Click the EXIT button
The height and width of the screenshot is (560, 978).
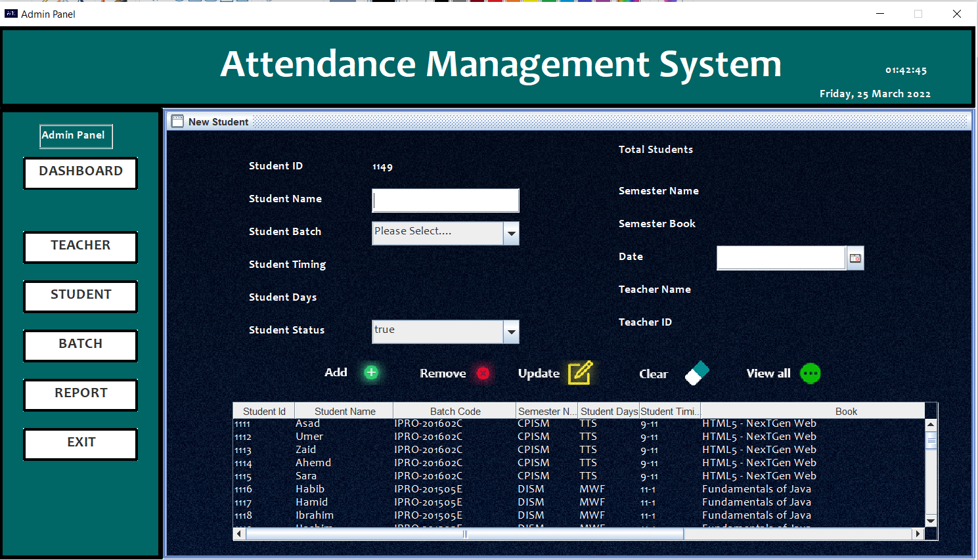[x=81, y=444]
